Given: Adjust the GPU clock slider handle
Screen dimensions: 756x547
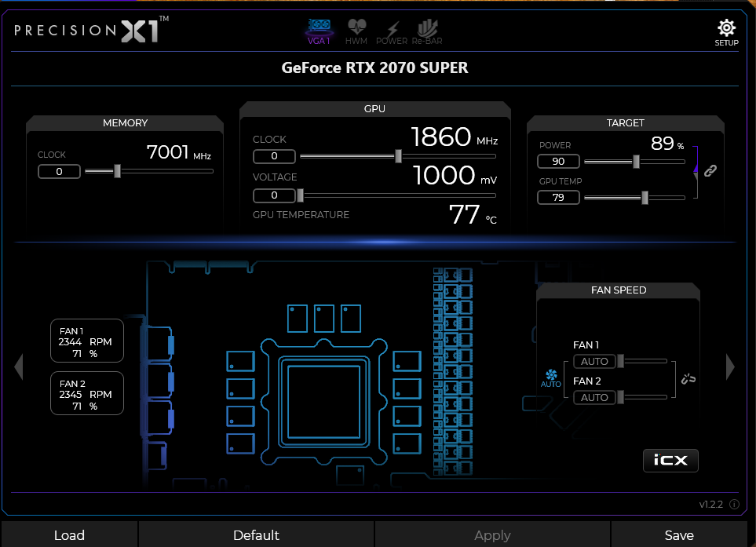Looking at the screenshot, I should pyautogui.click(x=398, y=155).
